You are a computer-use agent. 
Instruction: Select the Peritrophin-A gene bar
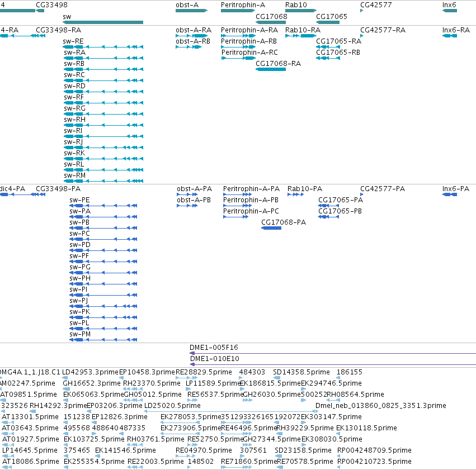tap(238, 11)
